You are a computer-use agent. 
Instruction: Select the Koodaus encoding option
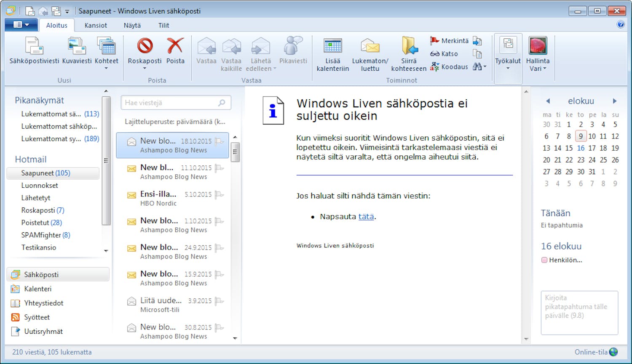tap(455, 66)
